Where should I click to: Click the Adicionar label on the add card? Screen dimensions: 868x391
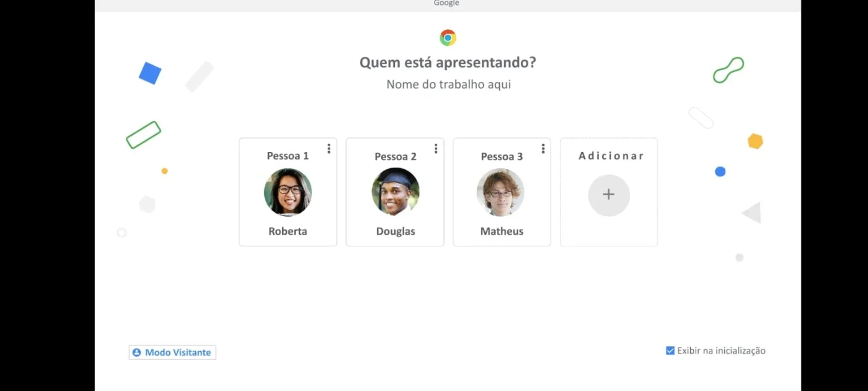point(611,156)
